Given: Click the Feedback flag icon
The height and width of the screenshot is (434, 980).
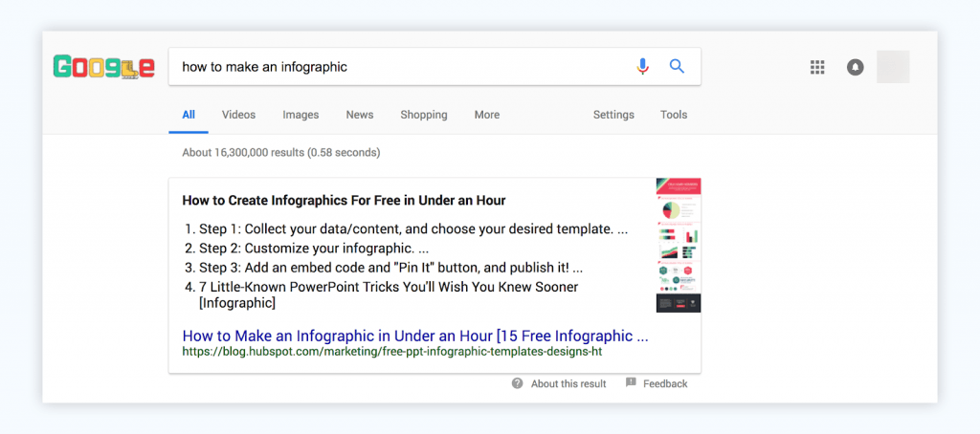Looking at the screenshot, I should coord(631,383).
